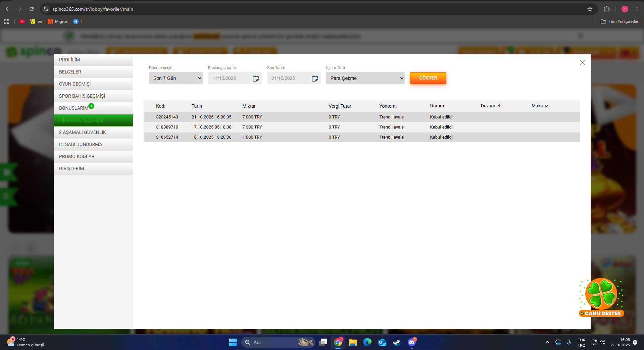Select 2 Aşamalı Güvenlik menu item

(x=83, y=132)
